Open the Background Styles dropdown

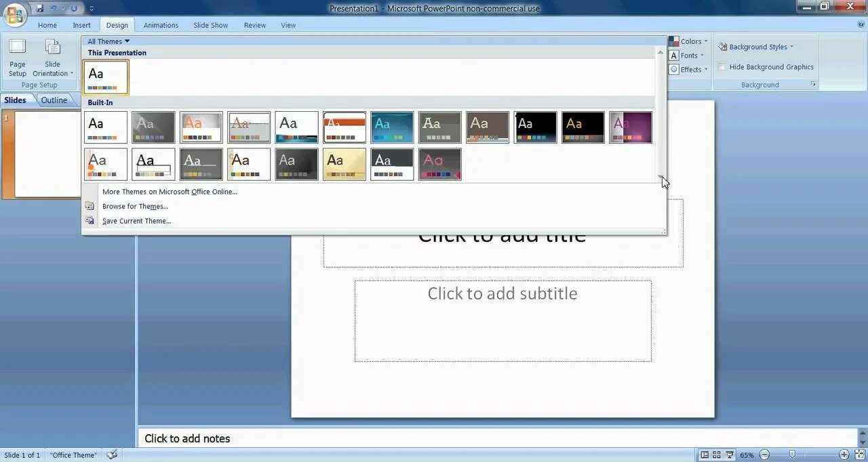point(756,47)
